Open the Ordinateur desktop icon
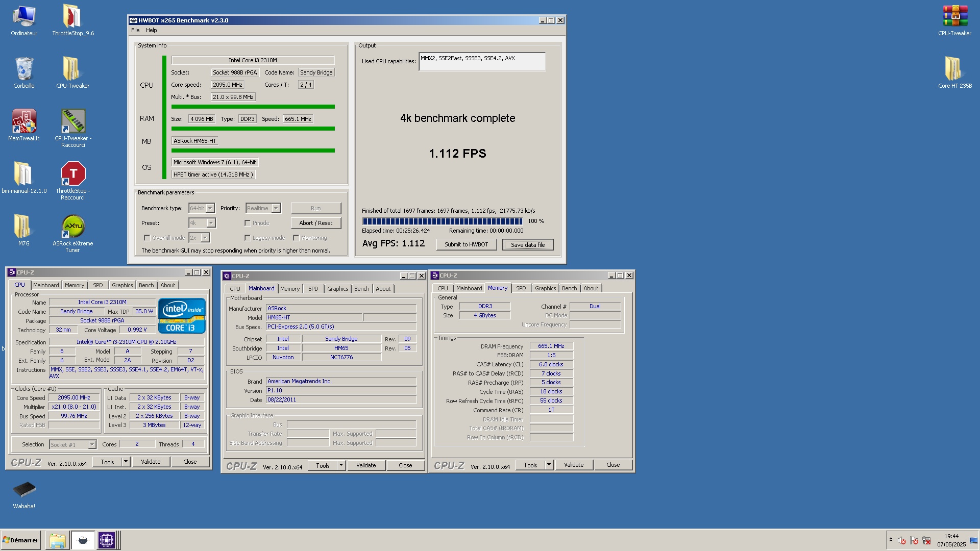Viewport: 980px width, 551px height. click(x=24, y=20)
